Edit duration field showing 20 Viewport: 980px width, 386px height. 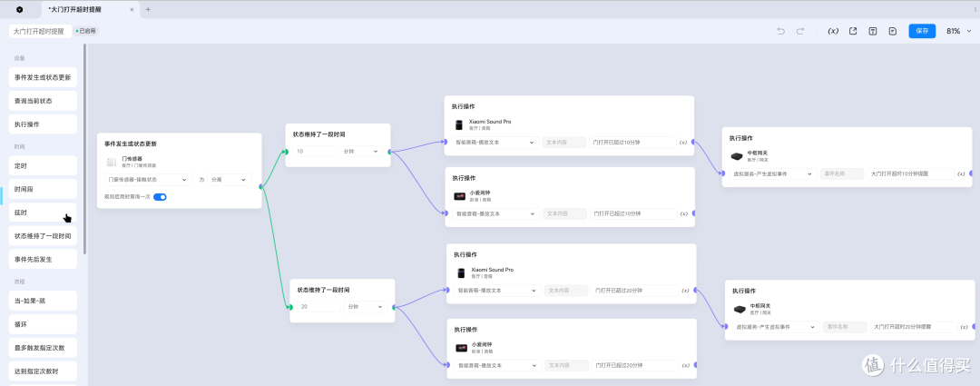pos(318,307)
